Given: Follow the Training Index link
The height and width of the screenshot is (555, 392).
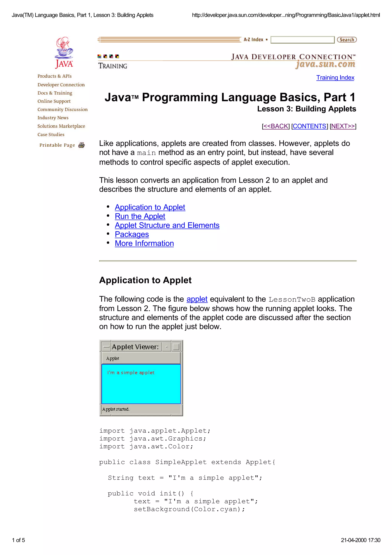Looking at the screenshot, I should coord(335,78).
